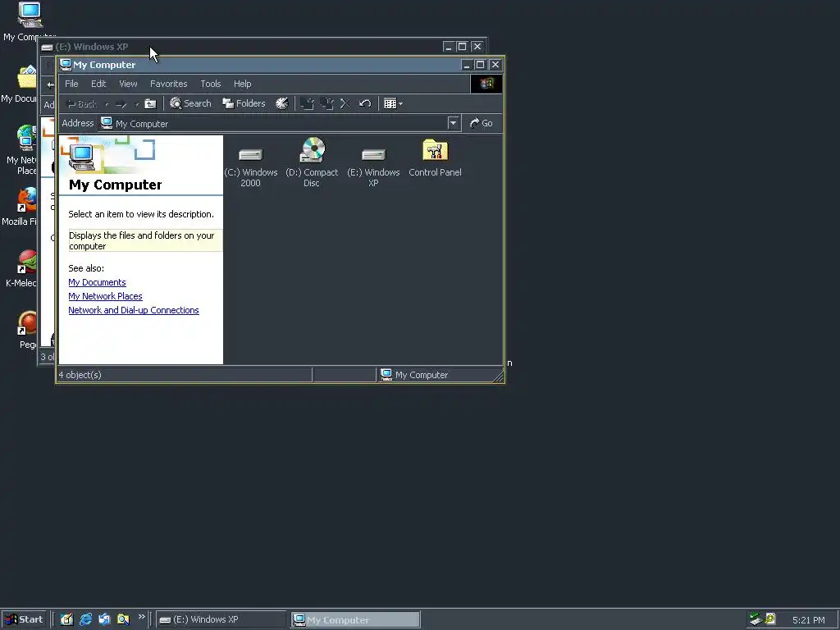Toggle the Folders pane
This screenshot has height=630, width=840.
click(244, 103)
